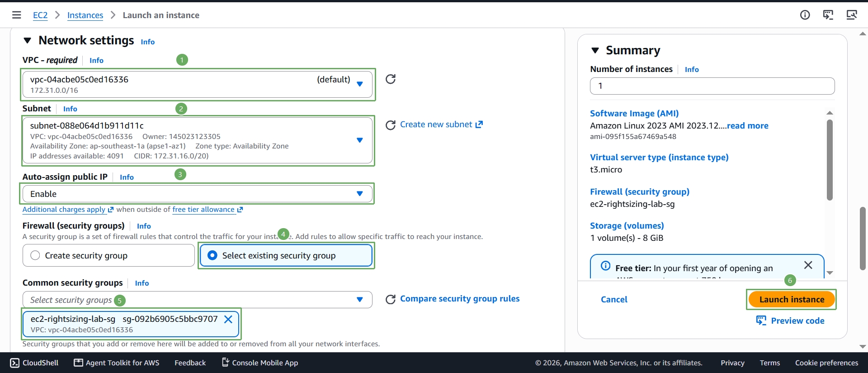Refresh the subnet list
Image resolution: width=868 pixels, height=373 pixels.
pyautogui.click(x=391, y=125)
